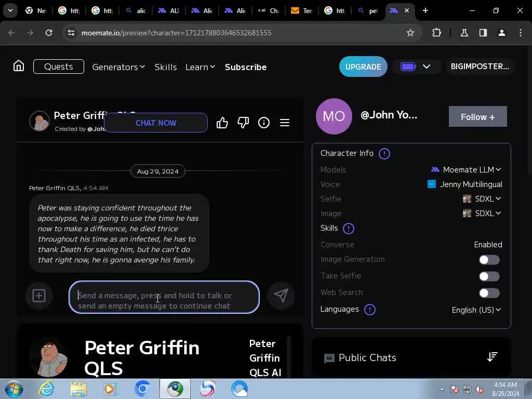Open Chrome three-dot menu
Viewport: 532px width, 399px height.
coord(521,33)
